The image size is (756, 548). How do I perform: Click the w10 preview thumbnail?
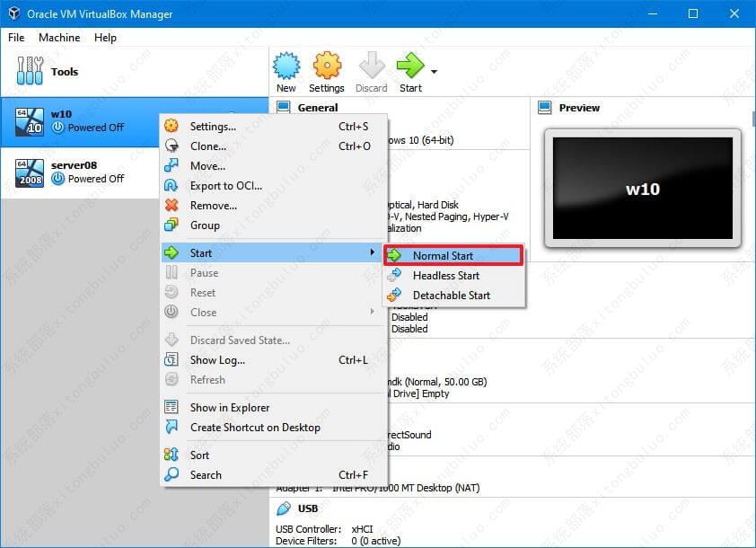point(642,190)
